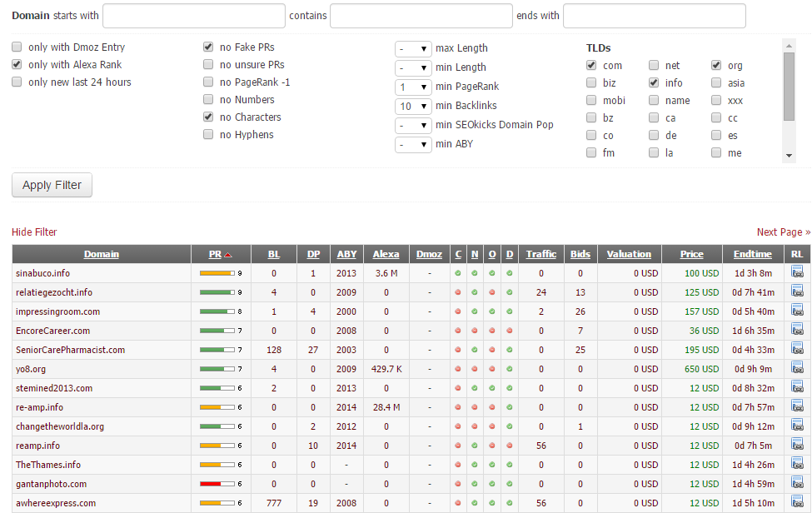Open the SeniorCarePharmacist.com domain link

[x=70, y=350]
